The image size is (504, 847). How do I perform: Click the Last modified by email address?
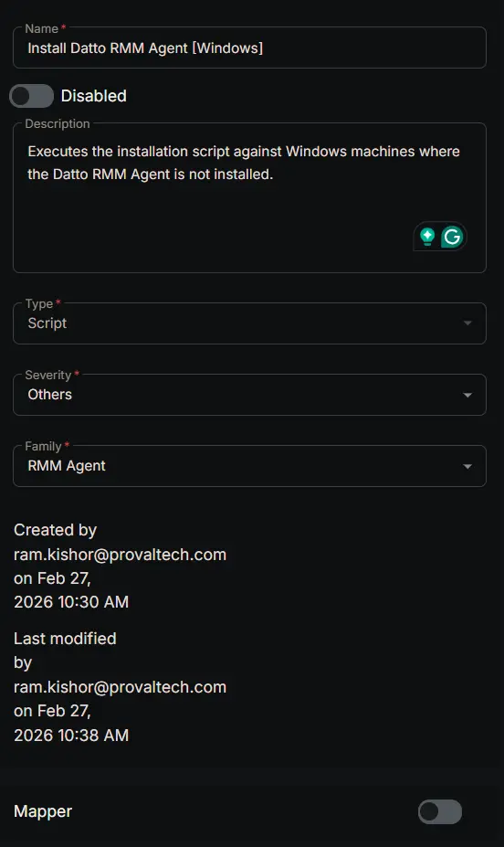(120, 687)
